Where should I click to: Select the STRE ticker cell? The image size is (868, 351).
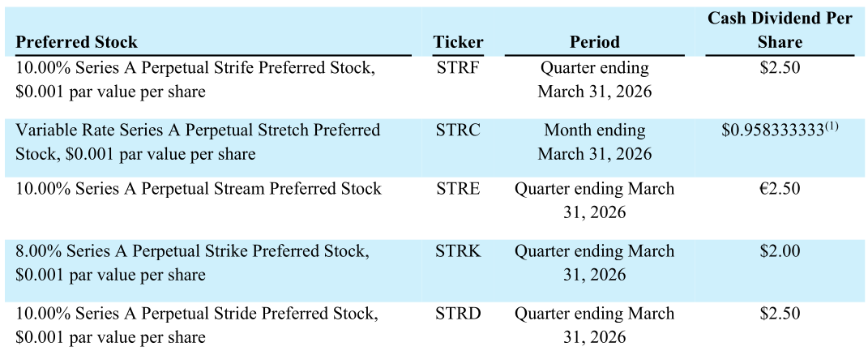458,189
